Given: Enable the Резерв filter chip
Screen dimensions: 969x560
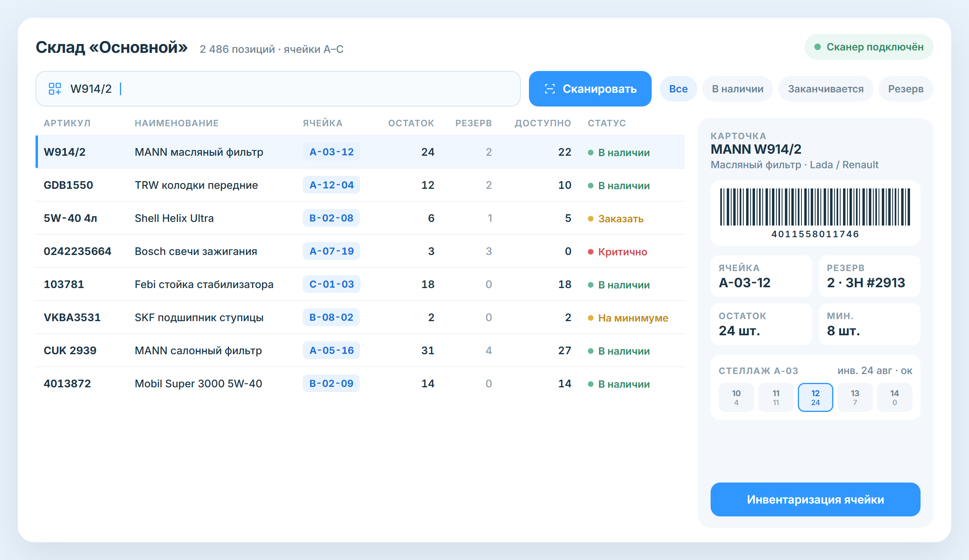Looking at the screenshot, I should coord(906,89).
